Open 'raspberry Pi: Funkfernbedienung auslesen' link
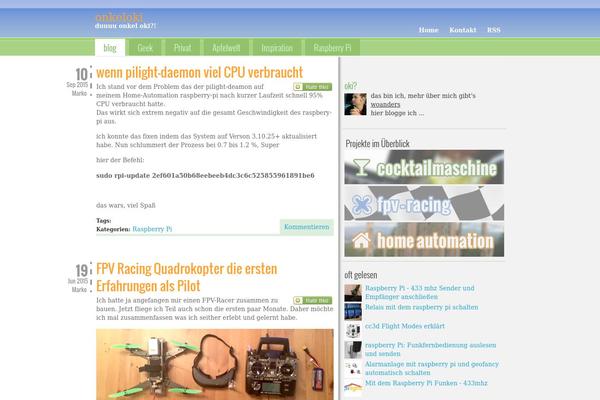 click(430, 349)
